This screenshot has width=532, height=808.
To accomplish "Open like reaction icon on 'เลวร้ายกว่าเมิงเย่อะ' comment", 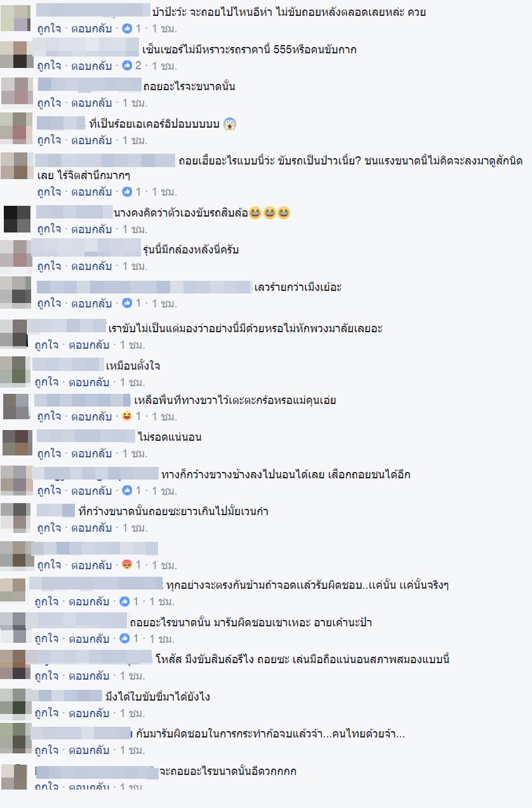I will [127, 304].
